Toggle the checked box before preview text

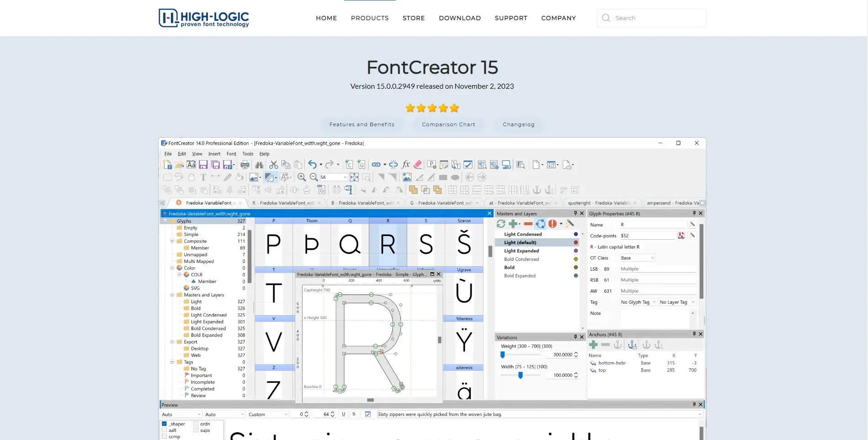click(368, 414)
